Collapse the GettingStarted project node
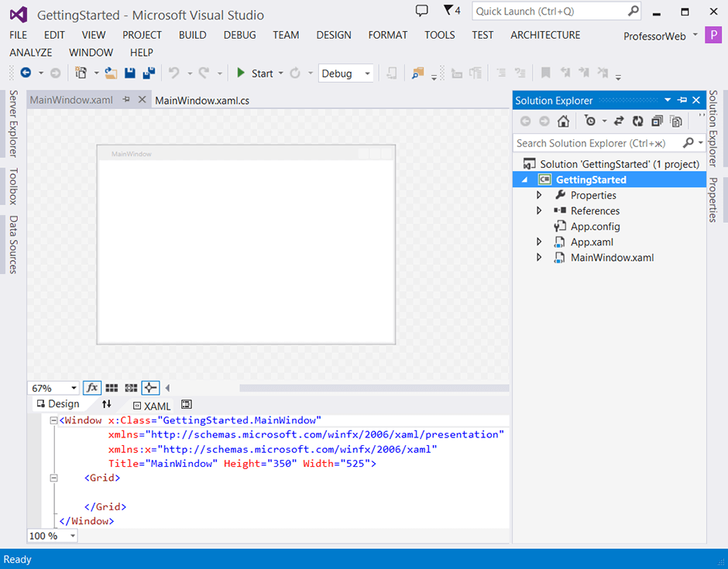This screenshot has height=569, width=728. click(x=524, y=180)
